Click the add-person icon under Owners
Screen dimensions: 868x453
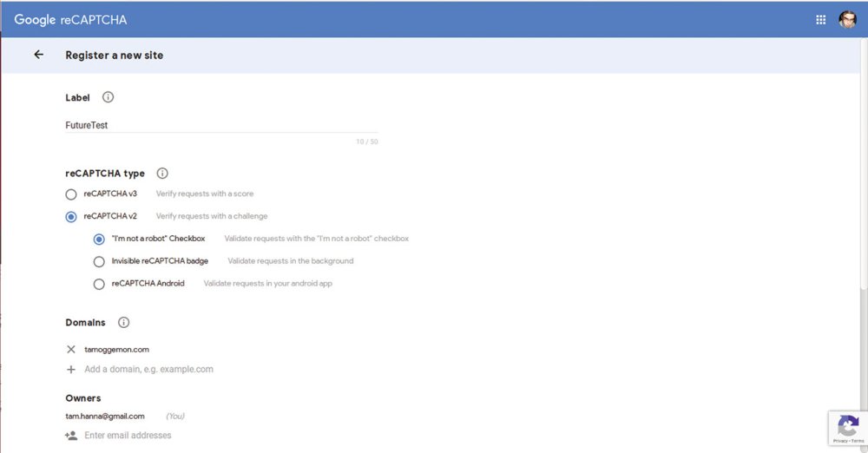coord(71,436)
